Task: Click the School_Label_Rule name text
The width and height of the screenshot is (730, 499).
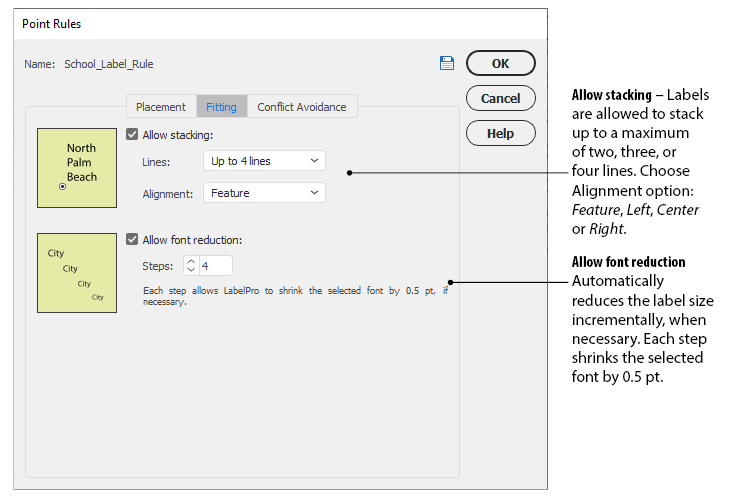Action: coord(109,64)
